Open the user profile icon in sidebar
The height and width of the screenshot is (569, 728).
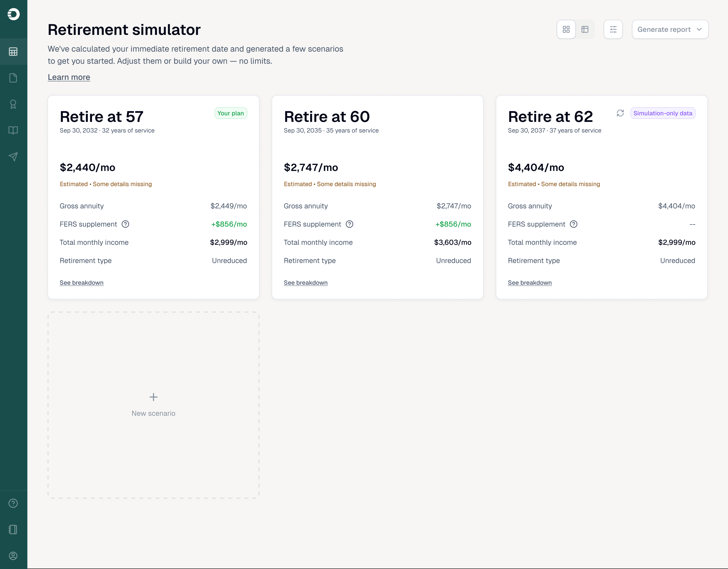(13, 556)
